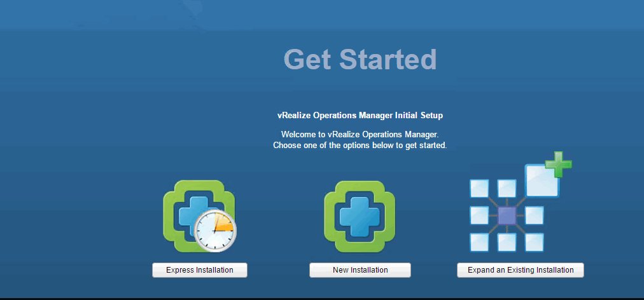Click the cluster nodes expand icon

coord(521,202)
